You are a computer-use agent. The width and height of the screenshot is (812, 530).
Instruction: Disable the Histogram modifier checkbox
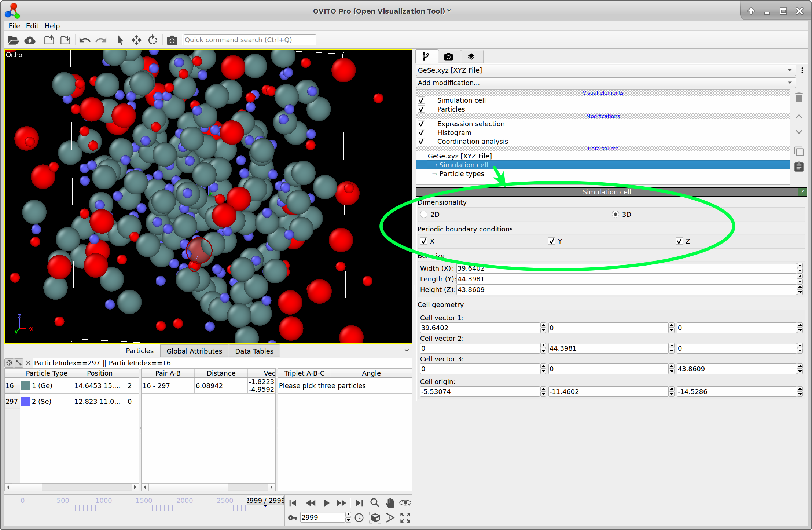click(x=421, y=132)
